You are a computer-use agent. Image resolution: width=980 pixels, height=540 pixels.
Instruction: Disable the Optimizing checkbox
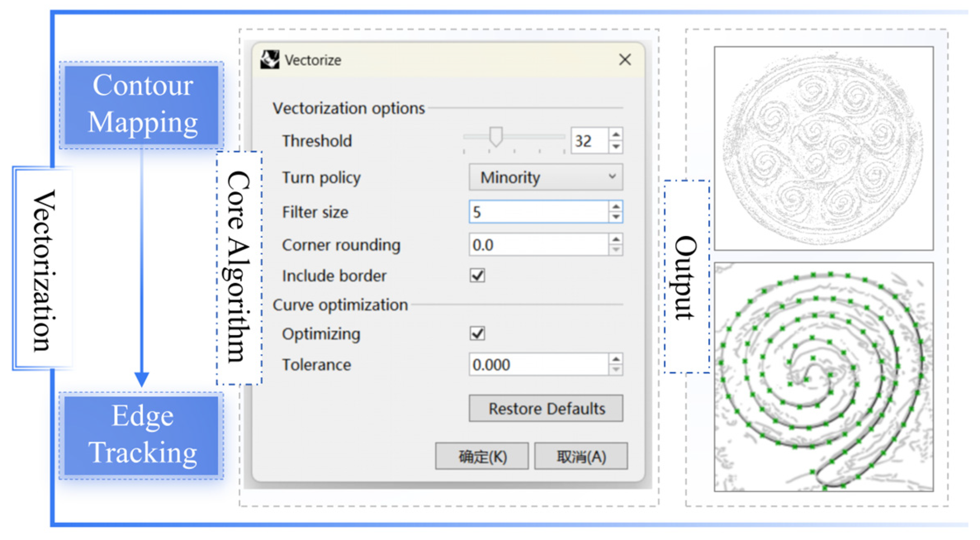pyautogui.click(x=477, y=333)
